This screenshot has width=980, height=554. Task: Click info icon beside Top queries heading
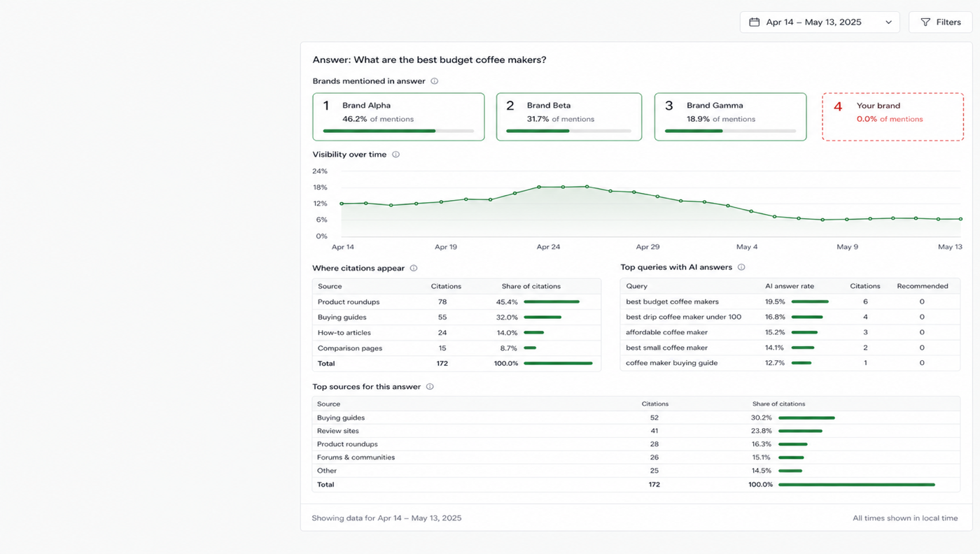click(x=741, y=267)
